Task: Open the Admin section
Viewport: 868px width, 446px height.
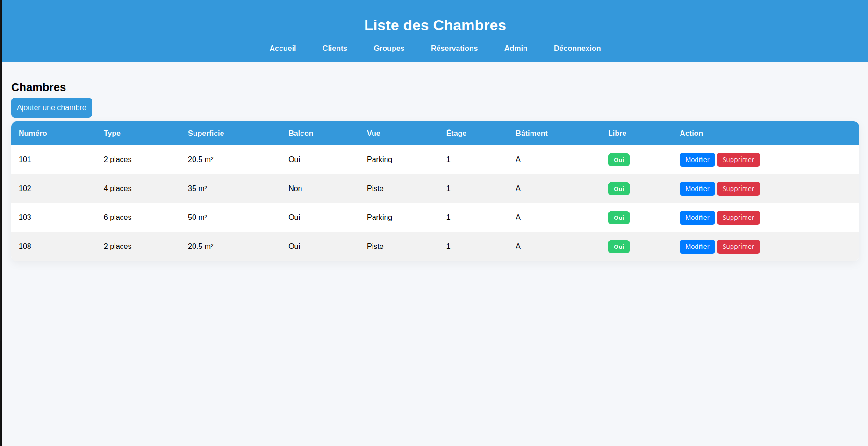Action: click(516, 49)
